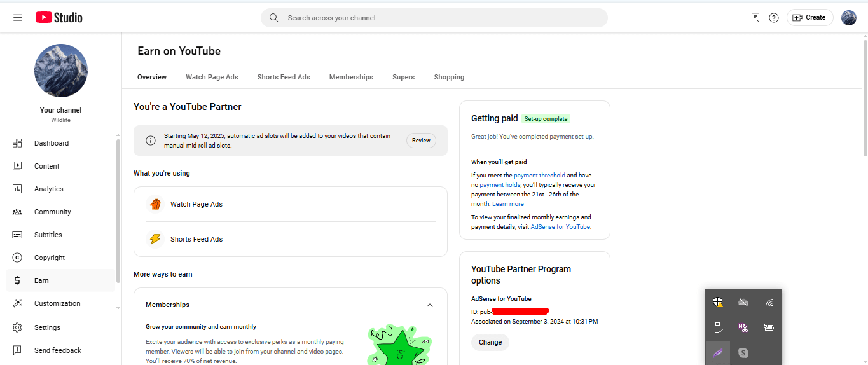Click the info icon in mid-roll notice
This screenshot has height=365, width=868.
click(x=151, y=141)
